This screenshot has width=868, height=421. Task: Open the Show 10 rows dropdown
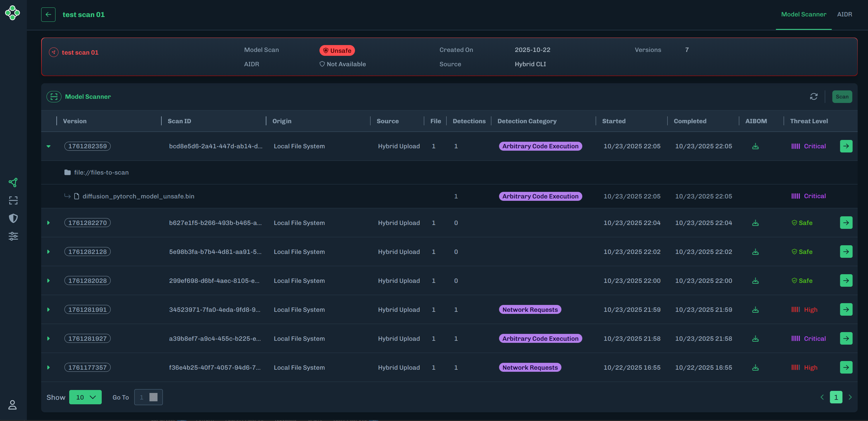point(85,397)
